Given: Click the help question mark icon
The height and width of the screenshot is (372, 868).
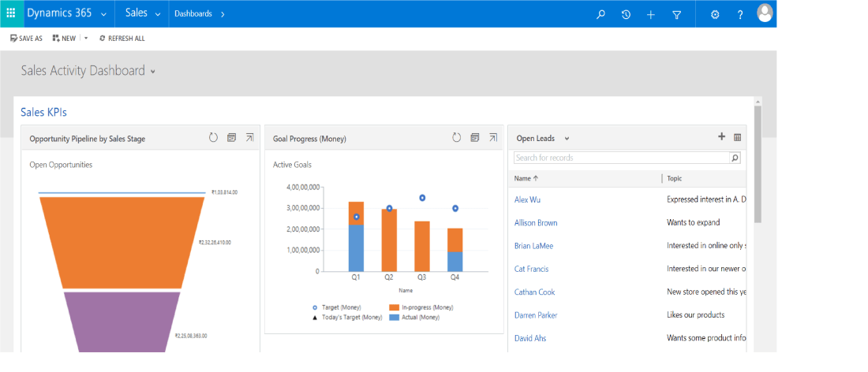Looking at the screenshot, I should [x=740, y=14].
